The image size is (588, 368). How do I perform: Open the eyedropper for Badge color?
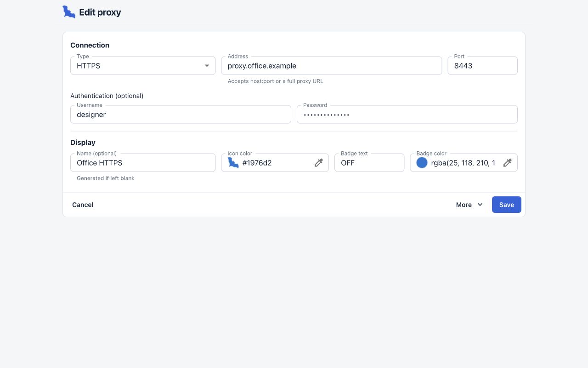(508, 163)
